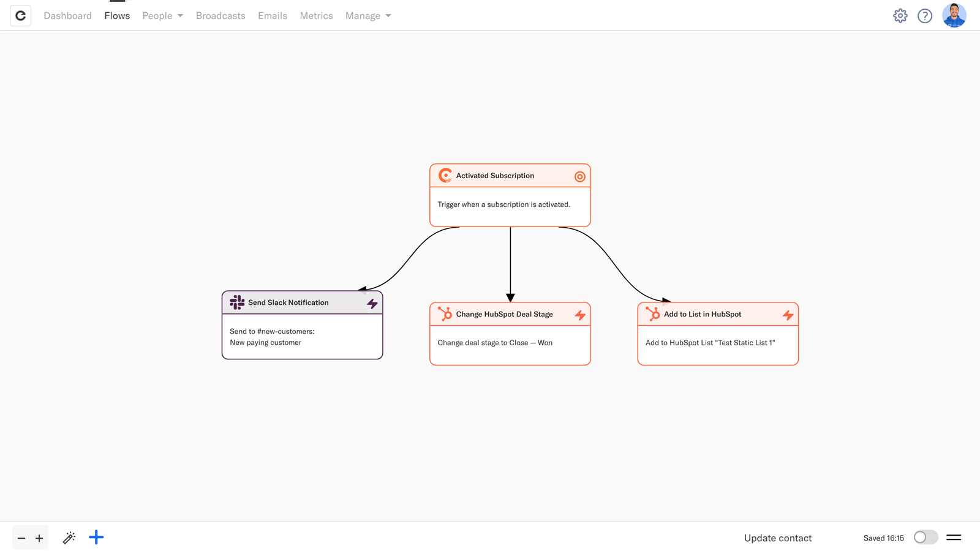Click the app logo in top-left corner

click(20, 16)
